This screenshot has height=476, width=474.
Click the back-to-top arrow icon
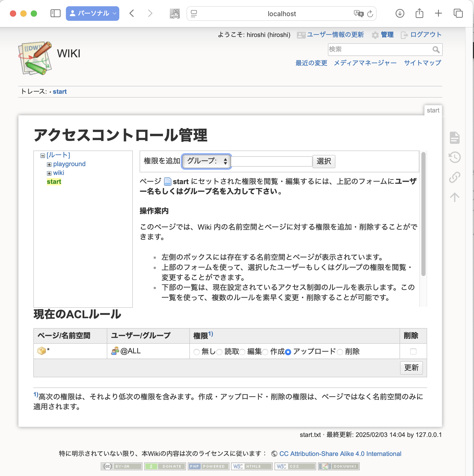(454, 197)
